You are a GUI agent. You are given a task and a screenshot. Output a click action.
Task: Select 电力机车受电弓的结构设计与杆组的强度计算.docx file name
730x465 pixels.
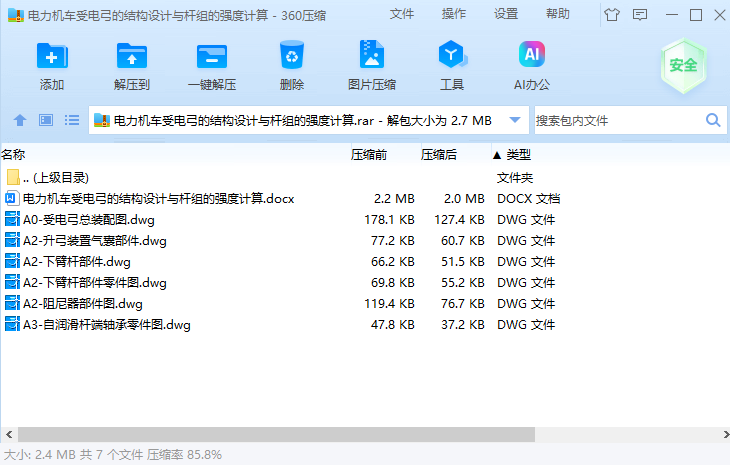click(158, 199)
